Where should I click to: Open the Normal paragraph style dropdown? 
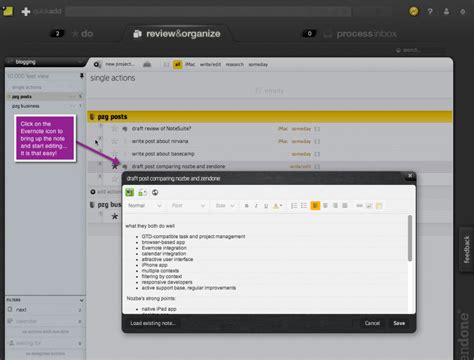[145, 206]
